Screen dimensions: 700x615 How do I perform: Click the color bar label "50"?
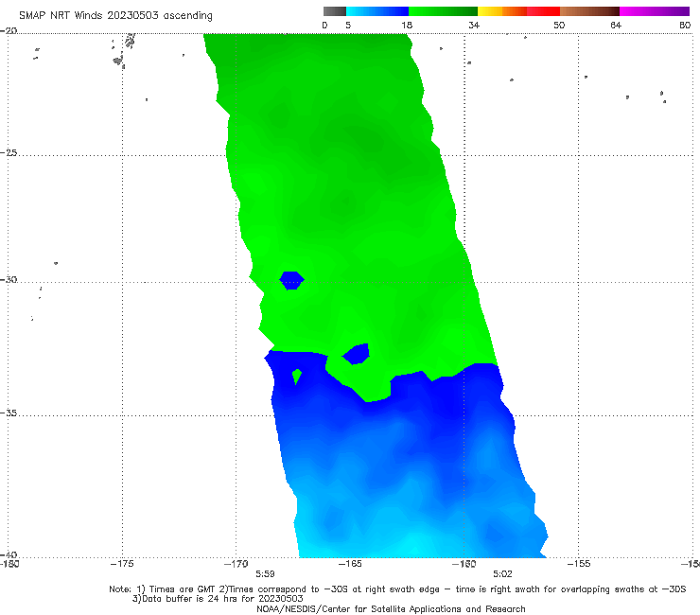coord(559,25)
